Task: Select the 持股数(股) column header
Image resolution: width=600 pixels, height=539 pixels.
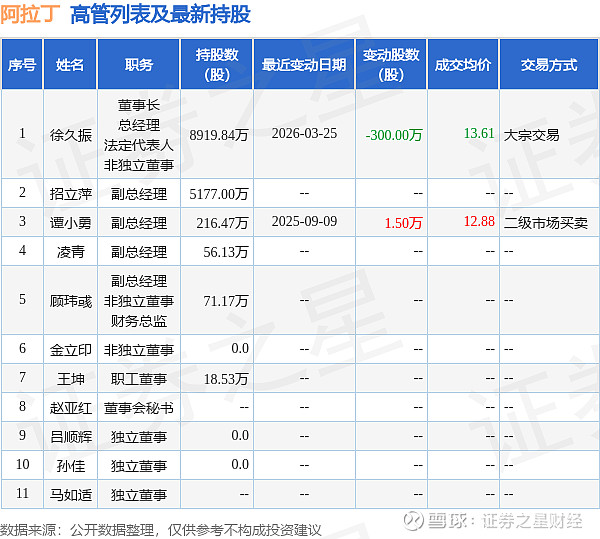Action: [x=217, y=64]
